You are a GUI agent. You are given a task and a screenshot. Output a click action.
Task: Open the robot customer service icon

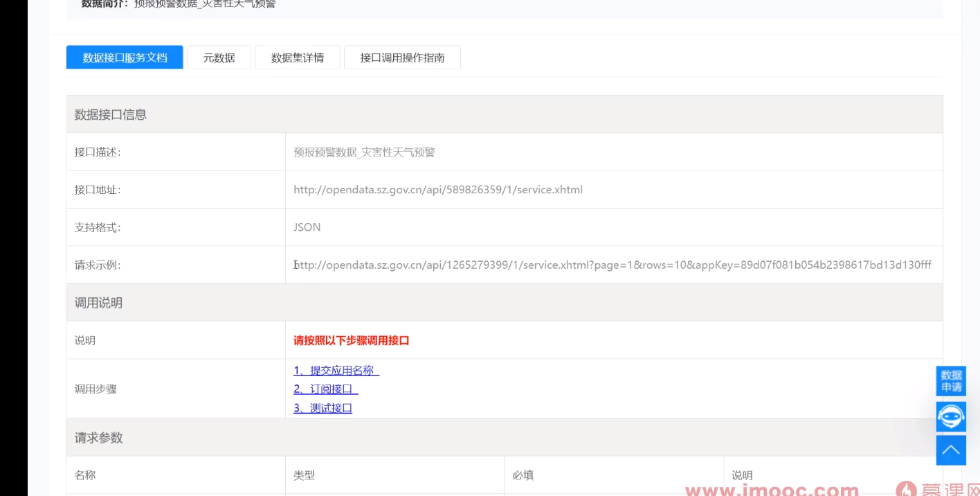tap(951, 416)
